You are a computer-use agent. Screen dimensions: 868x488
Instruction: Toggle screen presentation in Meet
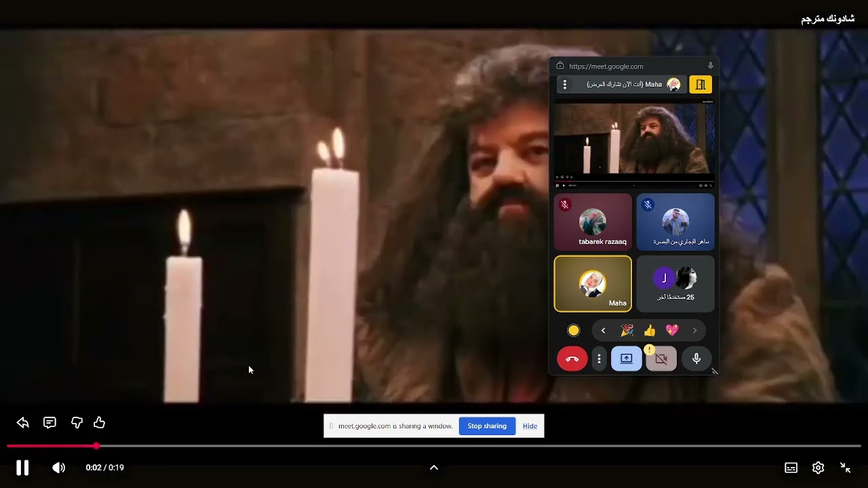point(626,359)
